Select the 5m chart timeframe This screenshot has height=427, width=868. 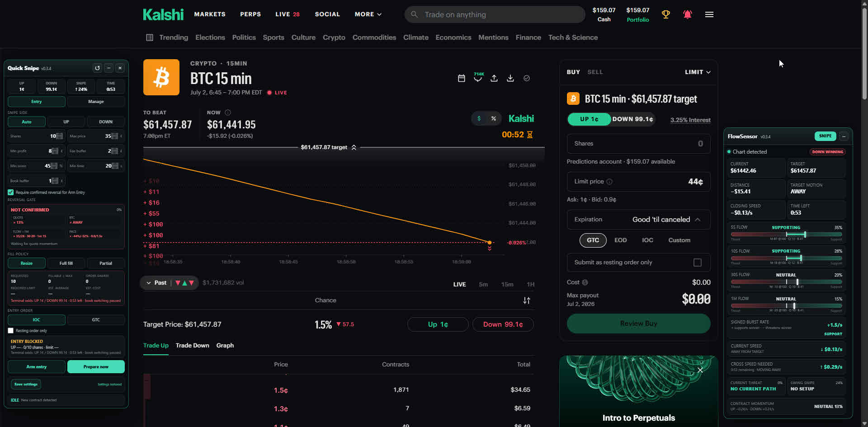[483, 284]
